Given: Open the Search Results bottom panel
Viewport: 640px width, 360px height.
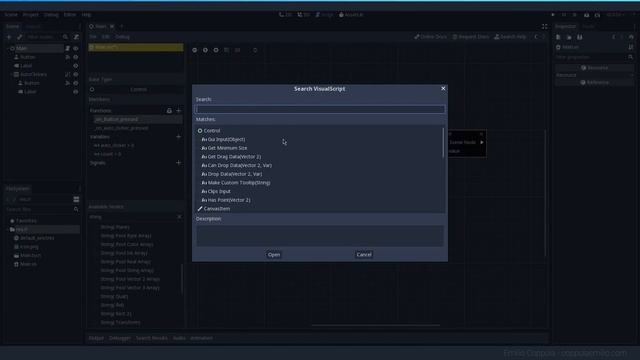Looking at the screenshot, I should [x=151, y=338].
